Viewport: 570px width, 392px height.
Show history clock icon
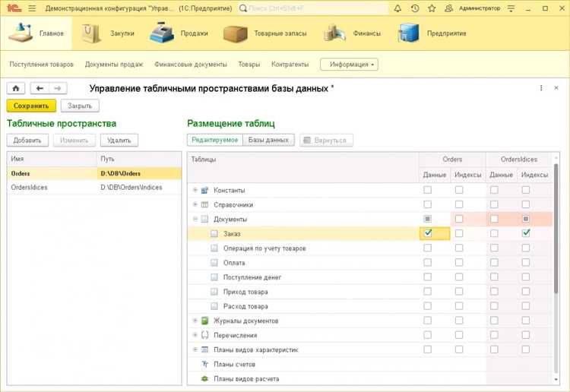[x=415, y=8]
